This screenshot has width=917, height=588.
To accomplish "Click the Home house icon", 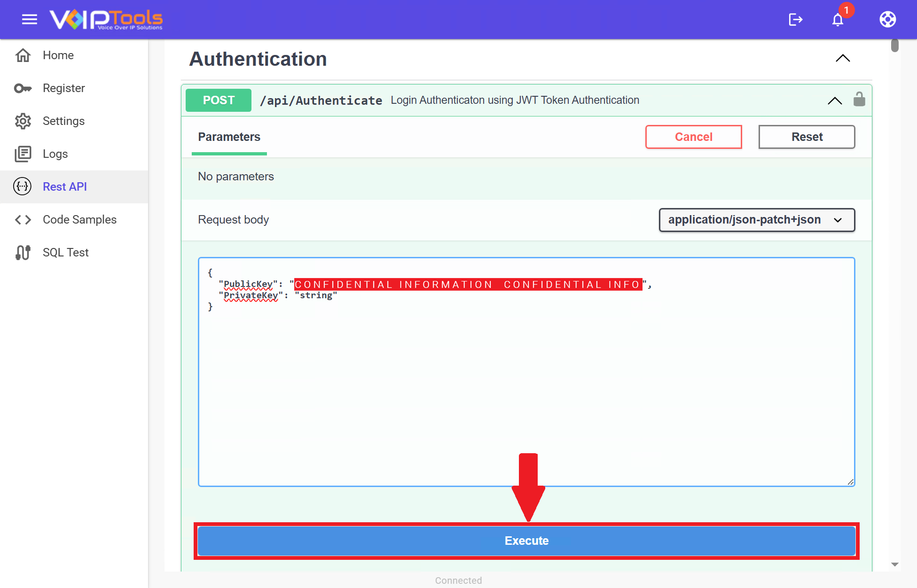I will click(23, 55).
